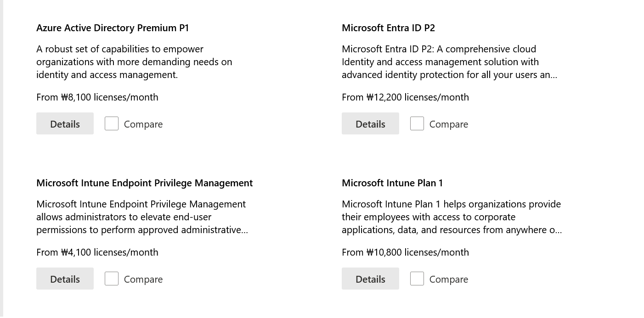Viewport: 644px width, 318px height.
Task: Open the Microsoft Intune Endpoint Privilege Management title
Action: [145, 183]
